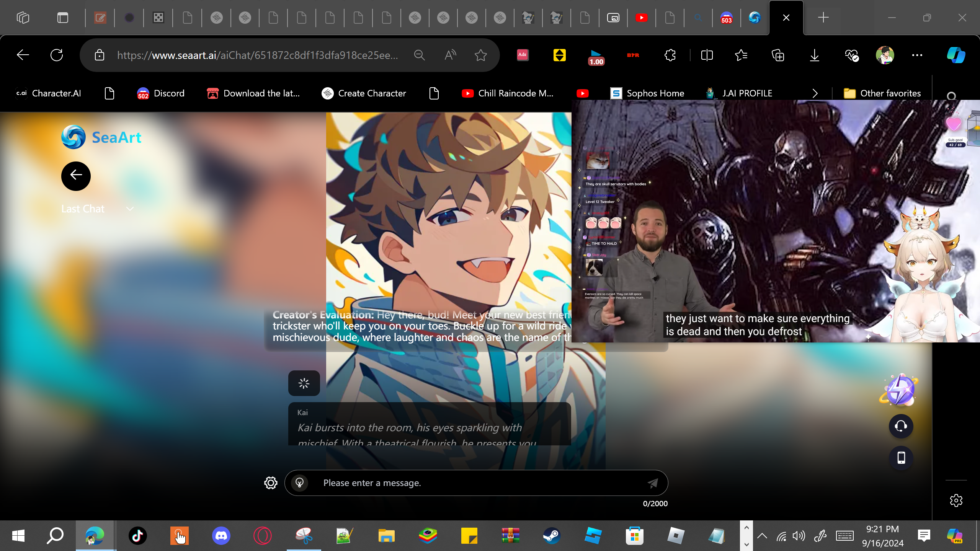The image size is (980, 551).
Task: Open chat settings gear beside message box
Action: [x=271, y=483]
